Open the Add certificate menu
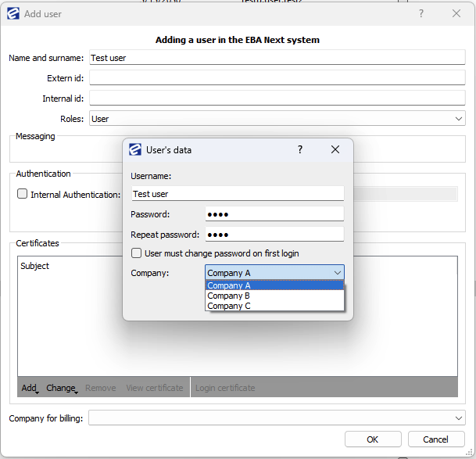 [30, 388]
